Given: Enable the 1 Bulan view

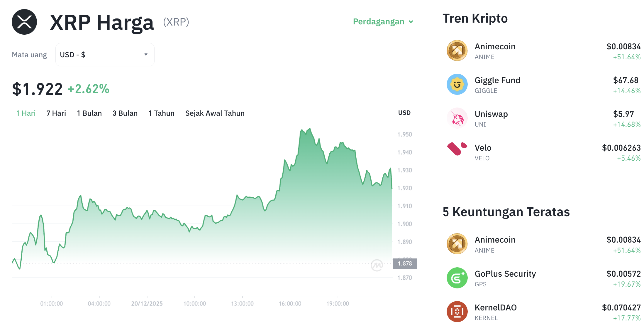Looking at the screenshot, I should 89,113.
